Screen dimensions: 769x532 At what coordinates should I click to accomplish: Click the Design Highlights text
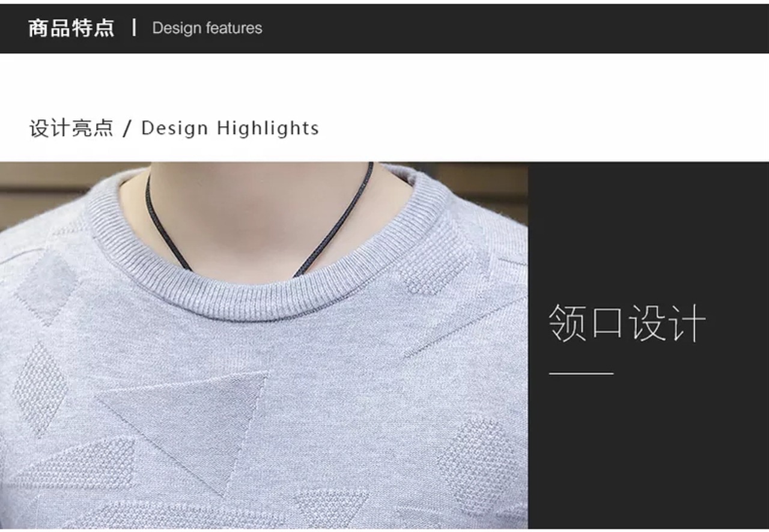[230, 128]
